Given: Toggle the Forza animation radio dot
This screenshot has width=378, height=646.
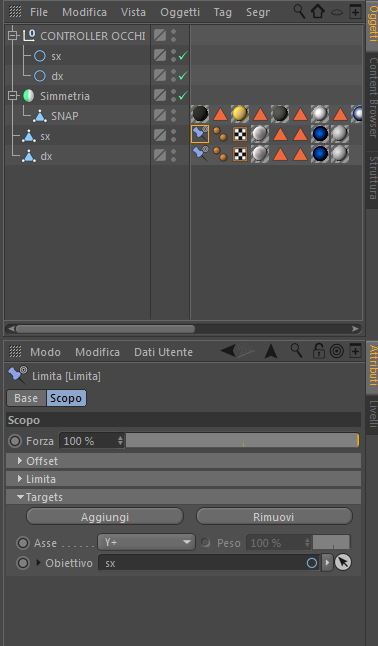Looking at the screenshot, I should 15,441.
